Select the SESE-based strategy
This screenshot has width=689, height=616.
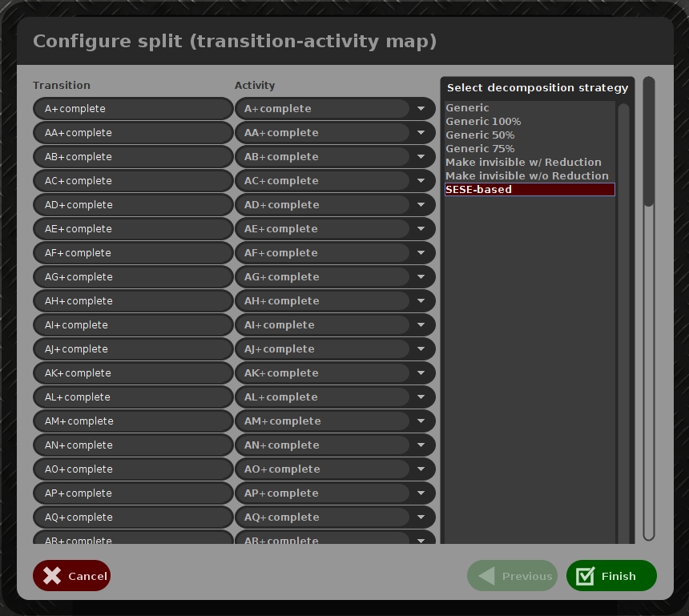click(479, 189)
